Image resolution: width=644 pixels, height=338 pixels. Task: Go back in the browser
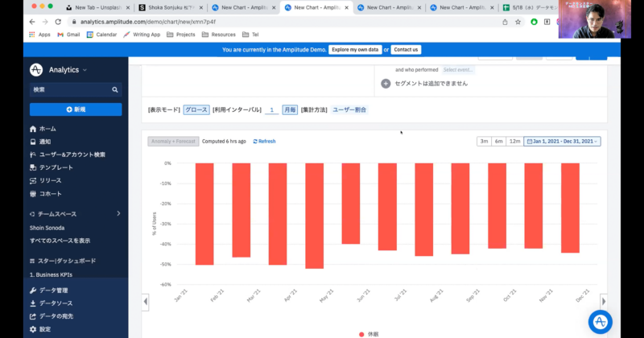tap(32, 22)
